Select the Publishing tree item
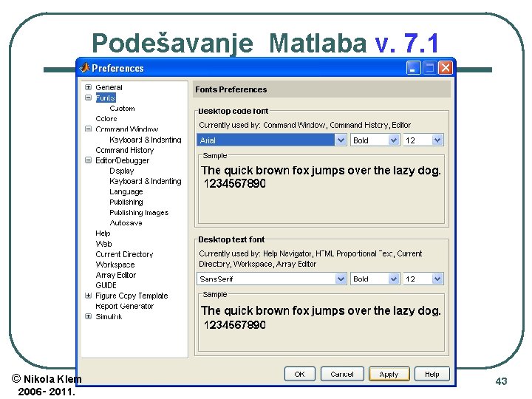This screenshot has height=399, width=532. [126, 202]
